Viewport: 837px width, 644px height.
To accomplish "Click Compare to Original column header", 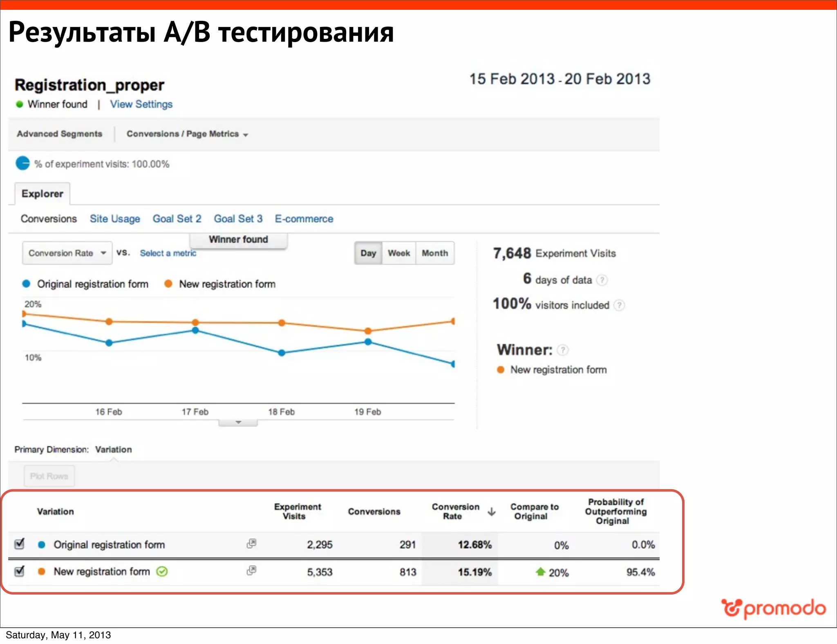I will click(x=534, y=511).
